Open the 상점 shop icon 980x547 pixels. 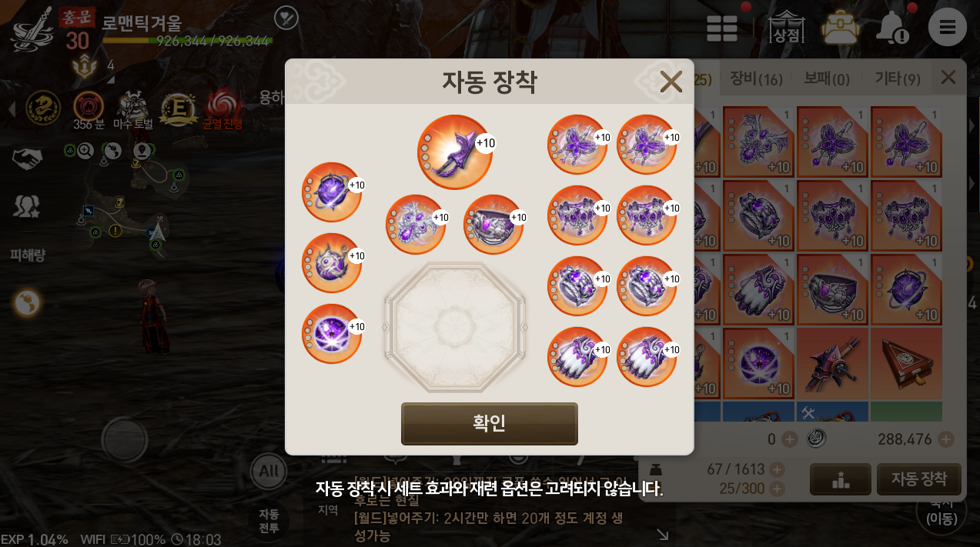pyautogui.click(x=787, y=28)
